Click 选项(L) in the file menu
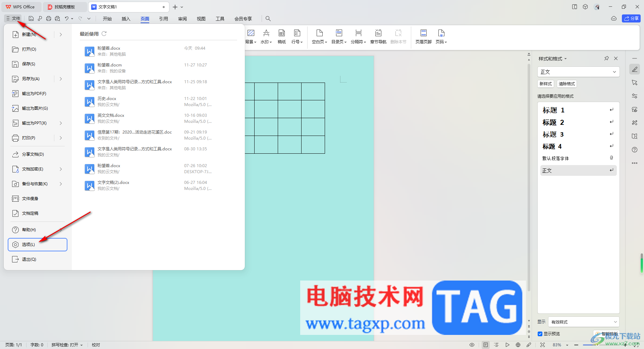The image size is (644, 349). click(38, 245)
